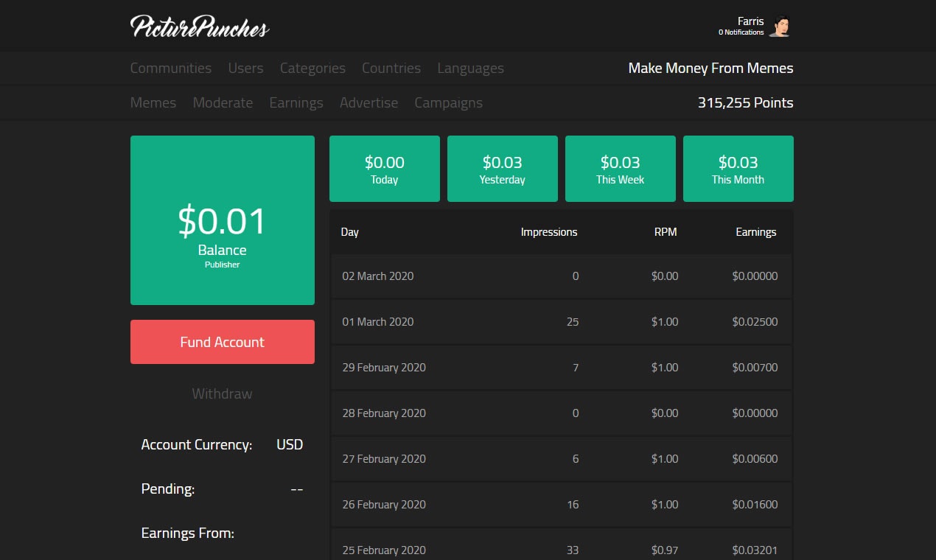
Task: Click the Pending label
Action: (168, 489)
